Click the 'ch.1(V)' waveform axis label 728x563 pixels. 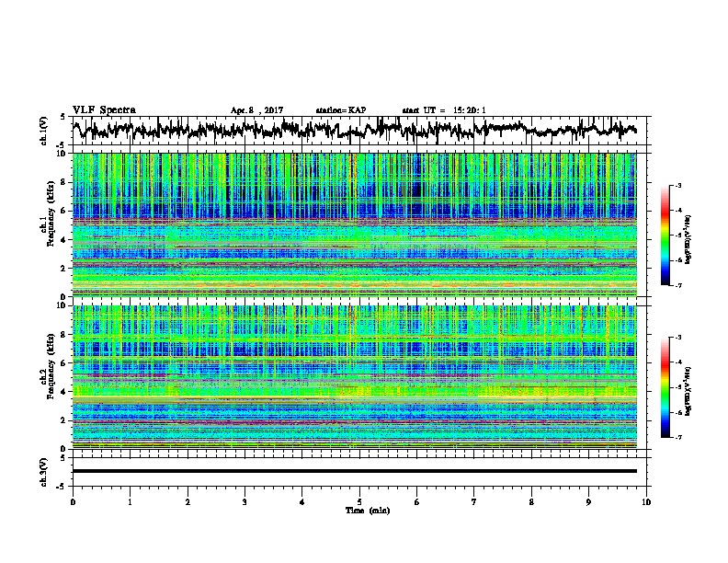44,131
